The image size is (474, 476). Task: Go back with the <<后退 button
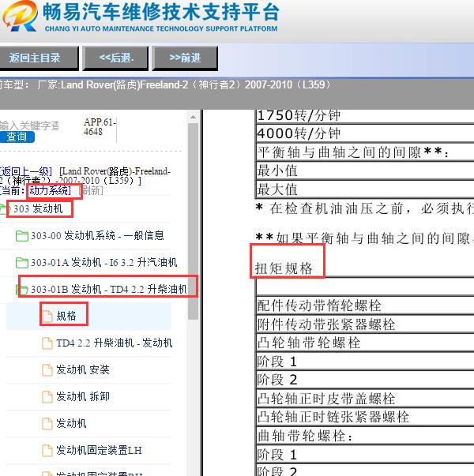point(116,58)
